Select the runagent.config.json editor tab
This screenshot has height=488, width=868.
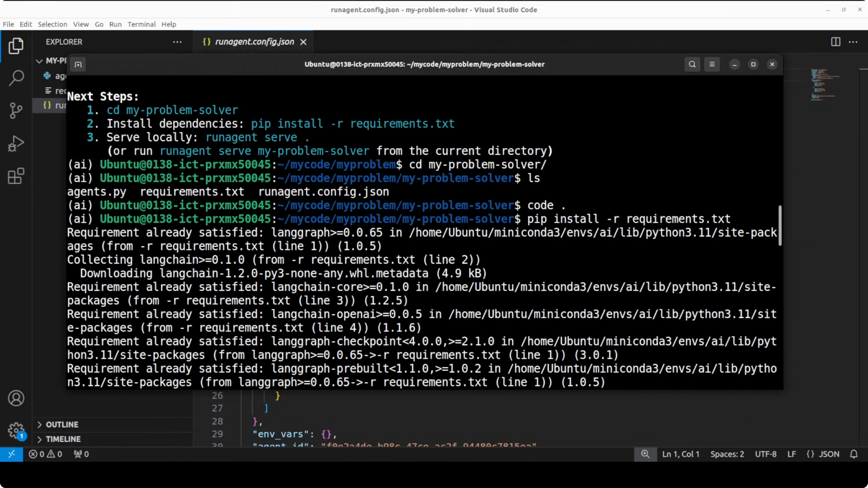tap(254, 42)
